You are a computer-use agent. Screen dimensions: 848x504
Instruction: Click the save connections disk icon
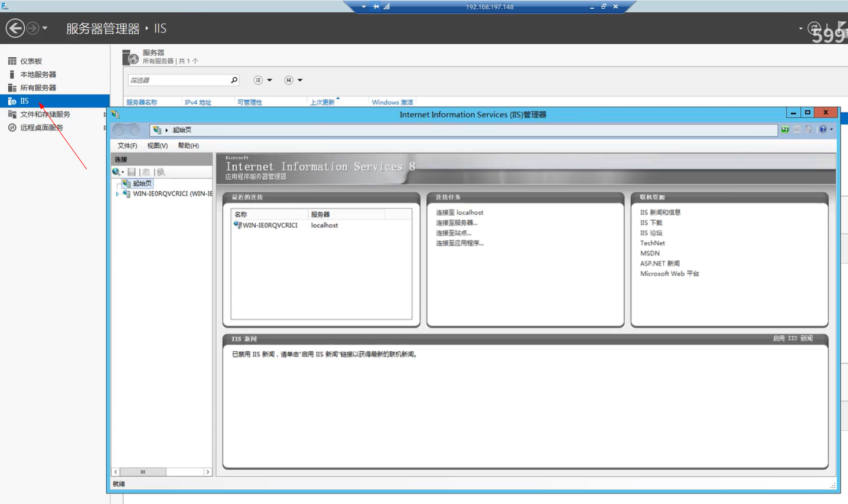132,172
